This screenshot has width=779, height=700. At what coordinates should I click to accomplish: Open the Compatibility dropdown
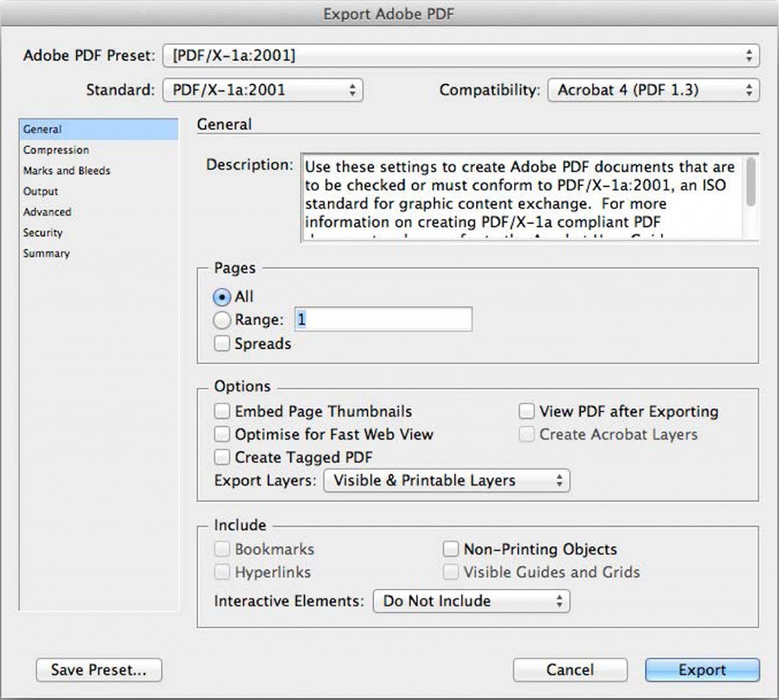(653, 90)
